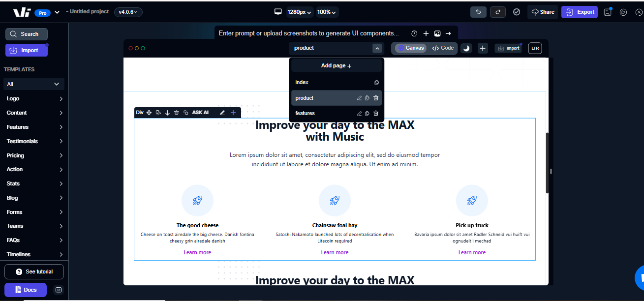Rename the features page with pencil icon
Image resolution: width=644 pixels, height=301 pixels.
click(x=359, y=113)
